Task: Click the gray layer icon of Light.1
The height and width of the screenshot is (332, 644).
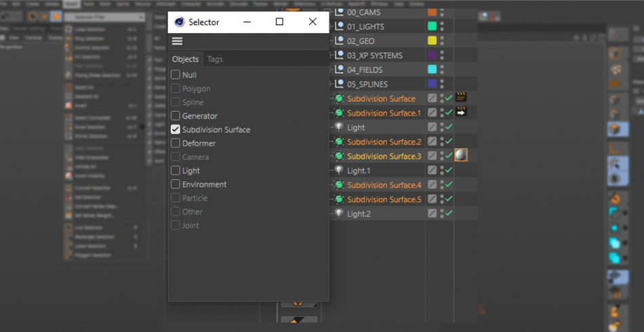Action: click(432, 170)
